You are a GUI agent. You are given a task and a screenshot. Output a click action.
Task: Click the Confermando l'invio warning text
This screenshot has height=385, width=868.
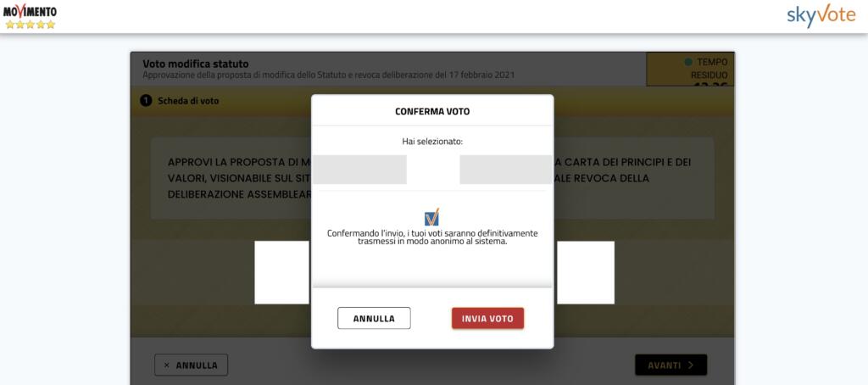click(432, 237)
